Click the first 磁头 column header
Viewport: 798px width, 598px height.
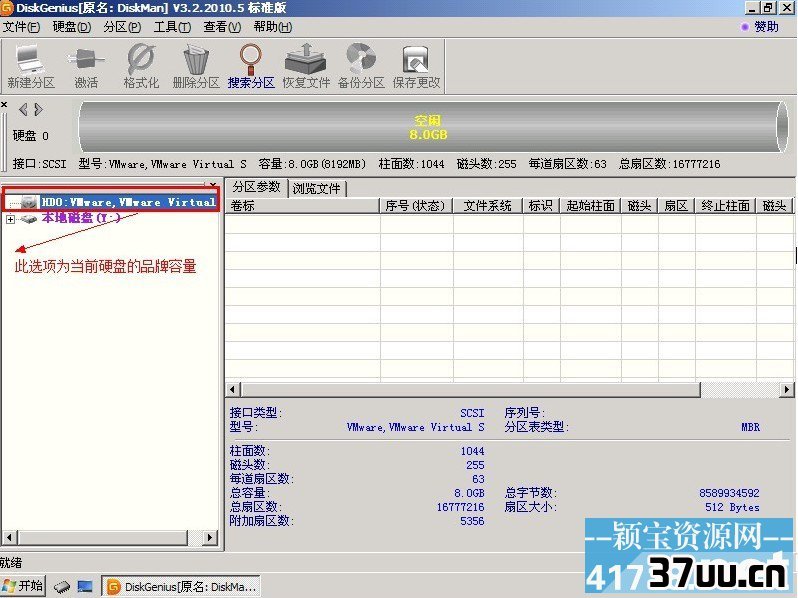coord(639,206)
